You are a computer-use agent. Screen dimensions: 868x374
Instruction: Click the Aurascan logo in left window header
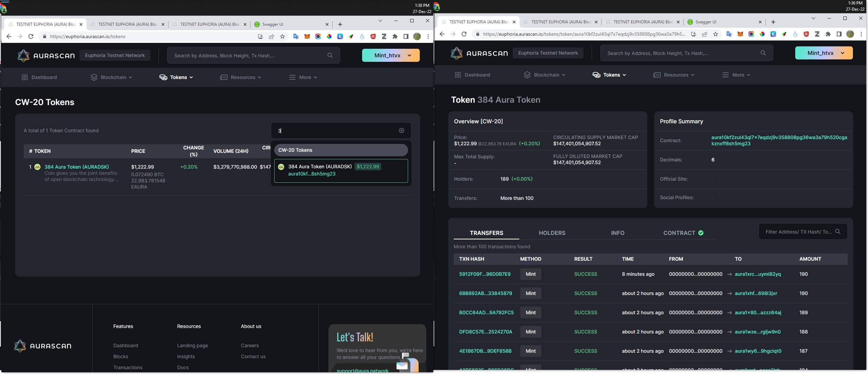46,55
